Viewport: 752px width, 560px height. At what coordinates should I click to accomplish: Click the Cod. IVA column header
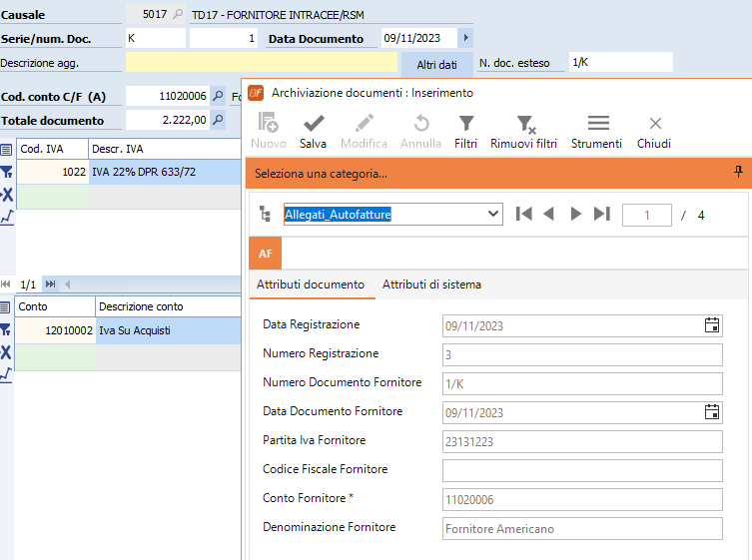(52, 149)
